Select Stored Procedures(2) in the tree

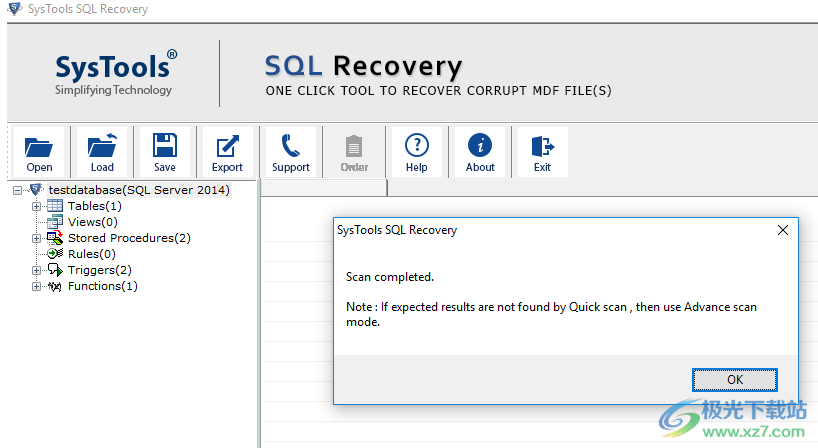[x=129, y=238]
